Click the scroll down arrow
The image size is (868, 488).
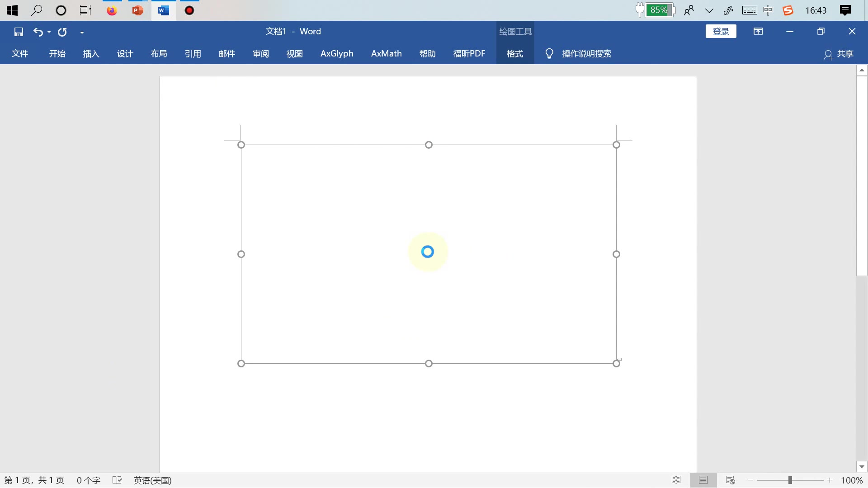click(x=862, y=467)
